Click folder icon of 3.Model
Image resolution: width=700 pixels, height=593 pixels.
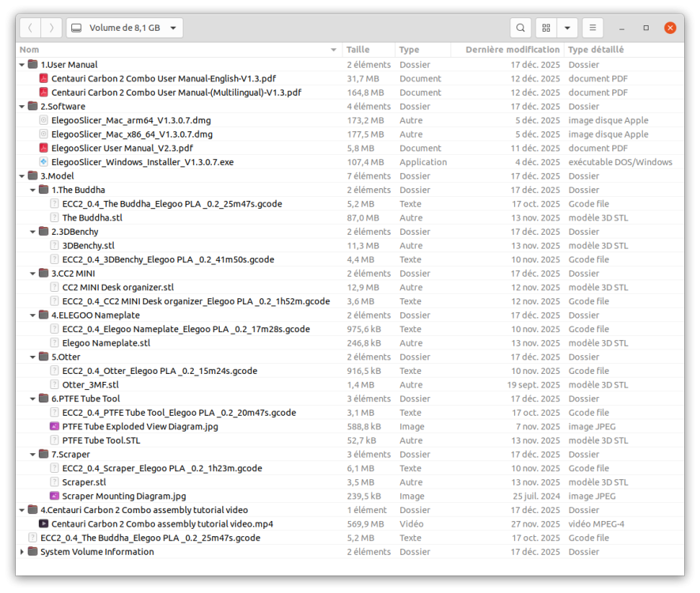(32, 176)
